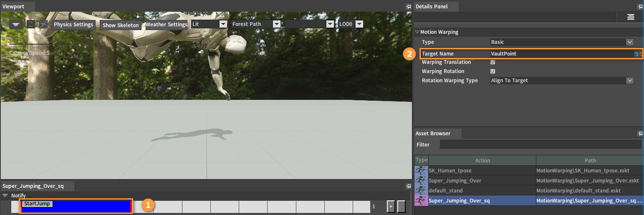Click the blue reset arrow for Target Name
This screenshot has width=644, height=215.
point(636,54)
